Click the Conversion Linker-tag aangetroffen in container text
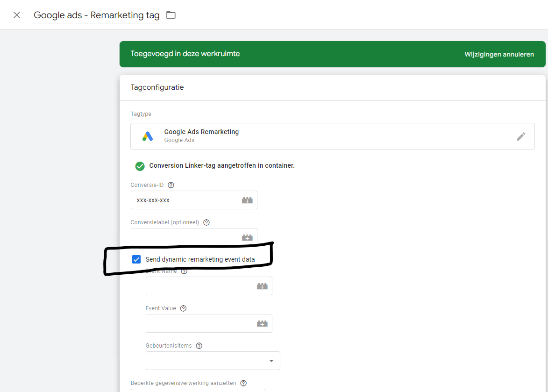This screenshot has width=548, height=392. [222, 165]
